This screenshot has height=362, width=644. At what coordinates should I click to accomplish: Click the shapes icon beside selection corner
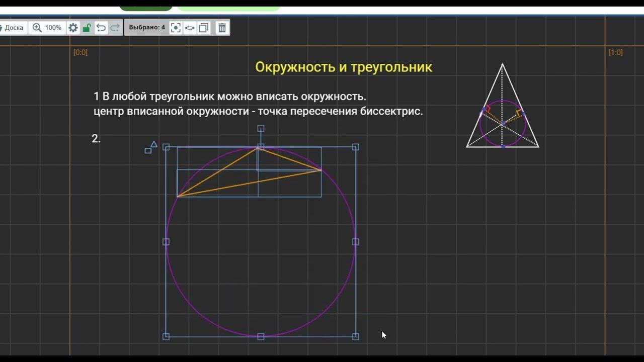pos(151,147)
